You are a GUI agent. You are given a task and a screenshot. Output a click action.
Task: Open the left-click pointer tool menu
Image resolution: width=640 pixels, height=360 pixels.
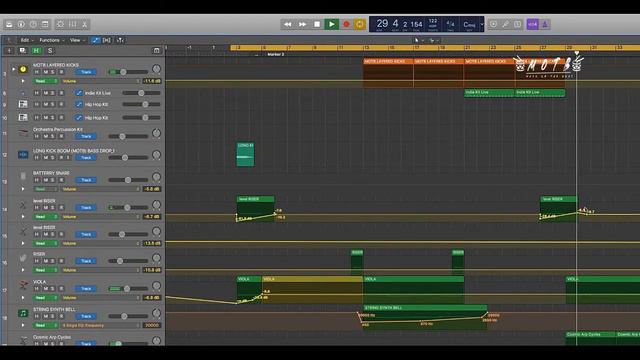click(x=418, y=40)
